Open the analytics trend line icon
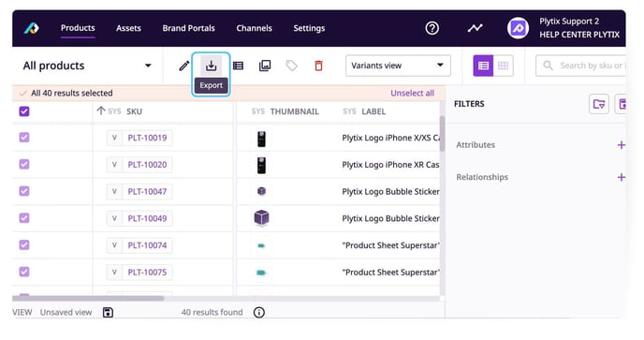This screenshot has width=644, height=340. [x=475, y=28]
